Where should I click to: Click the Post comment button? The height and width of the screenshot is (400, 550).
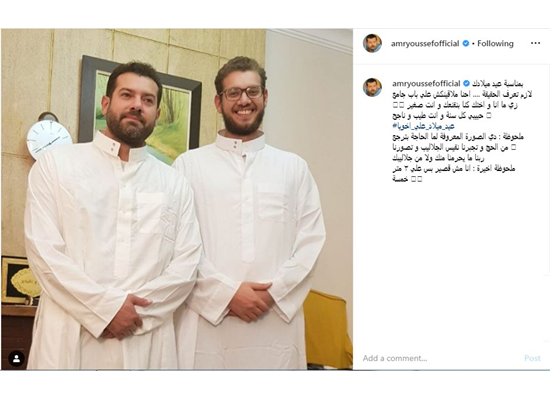click(x=532, y=358)
